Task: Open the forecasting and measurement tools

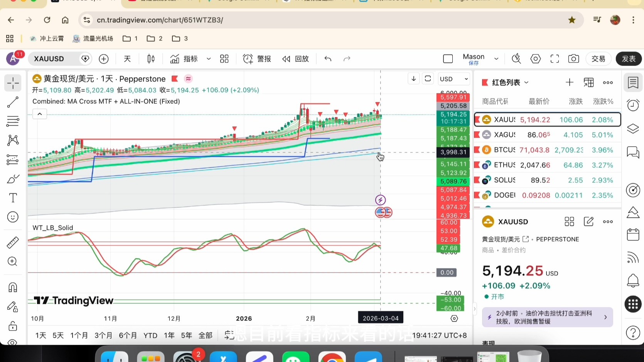Action: [13, 160]
